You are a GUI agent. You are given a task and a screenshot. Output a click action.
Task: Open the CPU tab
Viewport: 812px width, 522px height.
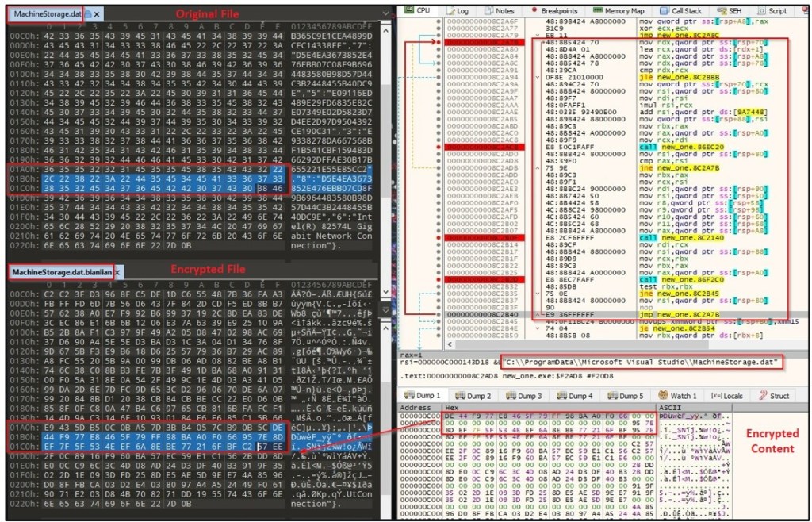423,11
